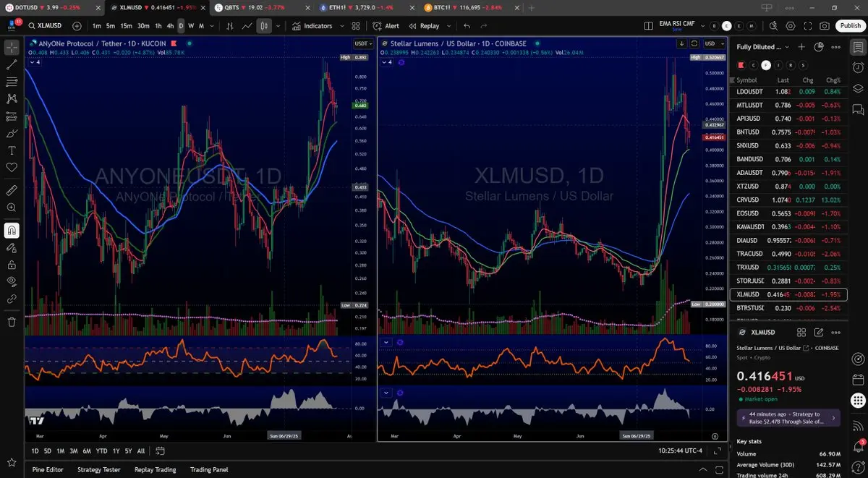The height and width of the screenshot is (478, 868).
Task: Click the Indicators button
Action: pyautogui.click(x=313, y=25)
